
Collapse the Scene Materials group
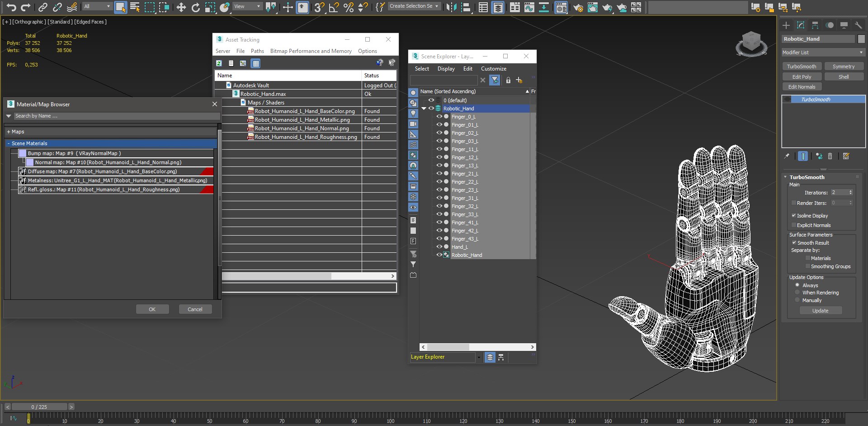tap(9, 143)
